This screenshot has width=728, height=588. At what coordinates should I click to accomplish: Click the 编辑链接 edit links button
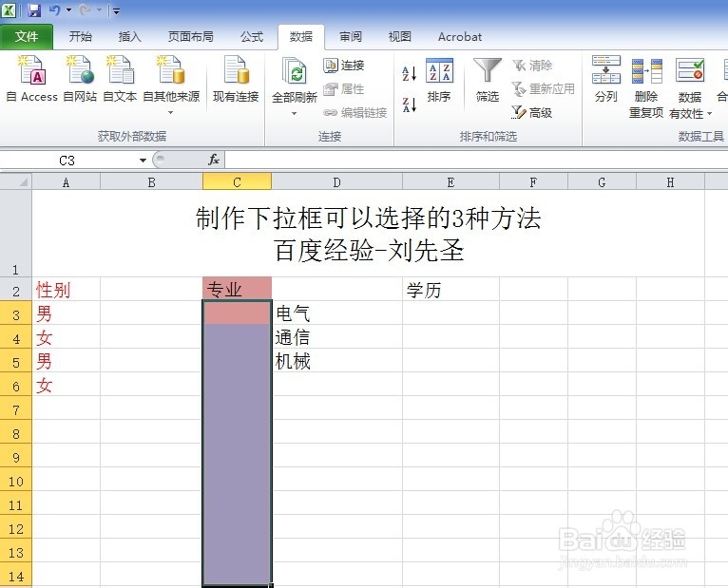point(355,112)
